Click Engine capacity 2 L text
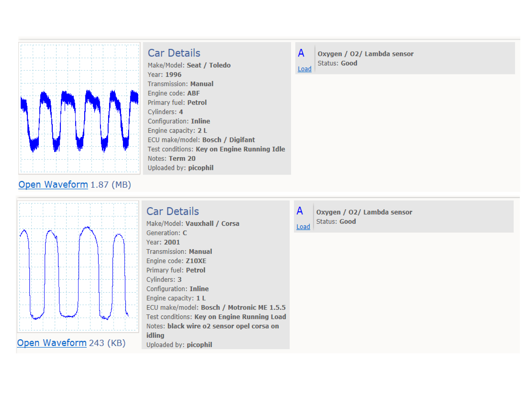Viewport: 532px width, 408px height. point(177,131)
